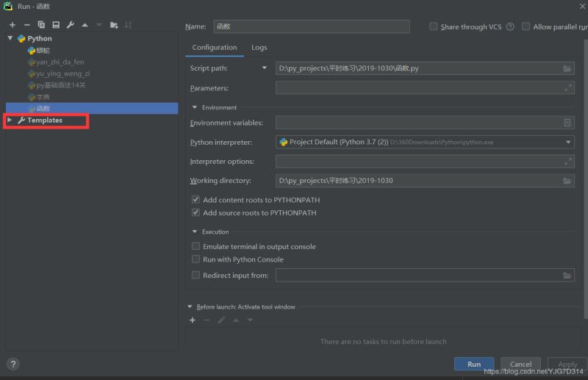Enable Emulate terminal in output console
The width and height of the screenshot is (588, 380).
(x=196, y=247)
